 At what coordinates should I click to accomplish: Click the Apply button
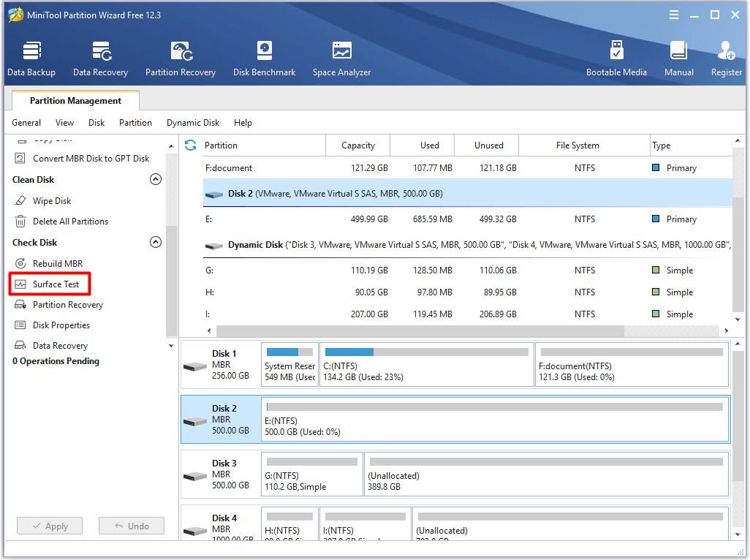50,526
